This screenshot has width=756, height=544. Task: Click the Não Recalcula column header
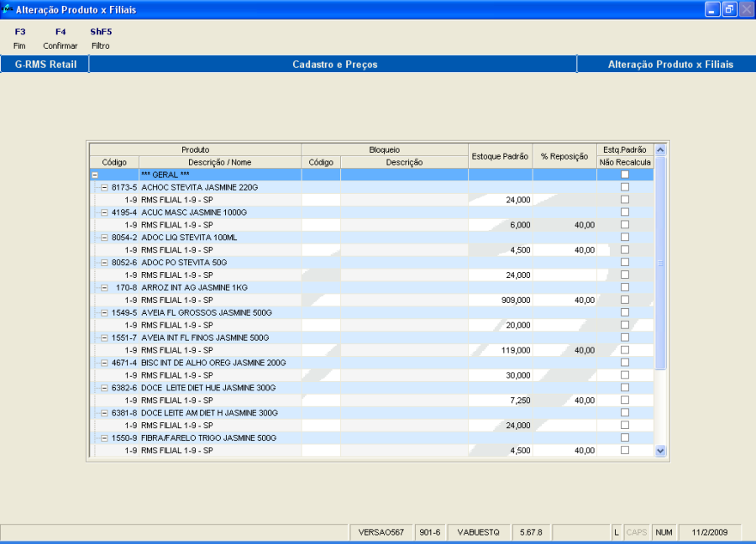coord(625,162)
